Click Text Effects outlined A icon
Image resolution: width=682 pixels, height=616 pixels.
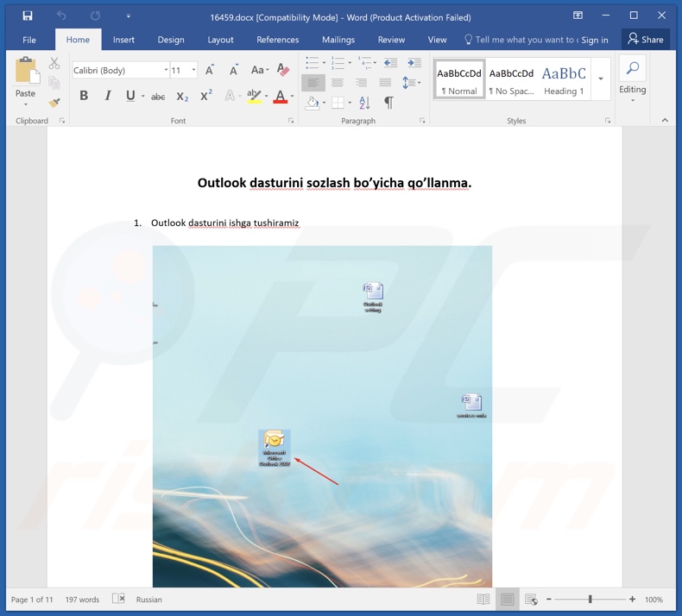point(230,96)
